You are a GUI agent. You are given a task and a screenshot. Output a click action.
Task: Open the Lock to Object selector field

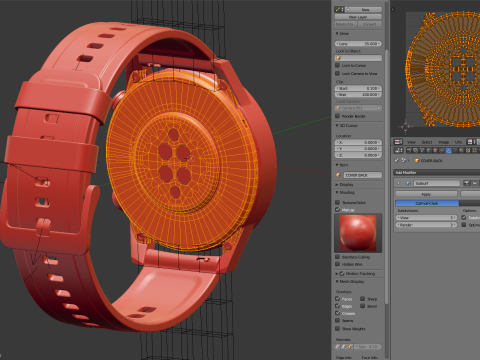point(358,58)
